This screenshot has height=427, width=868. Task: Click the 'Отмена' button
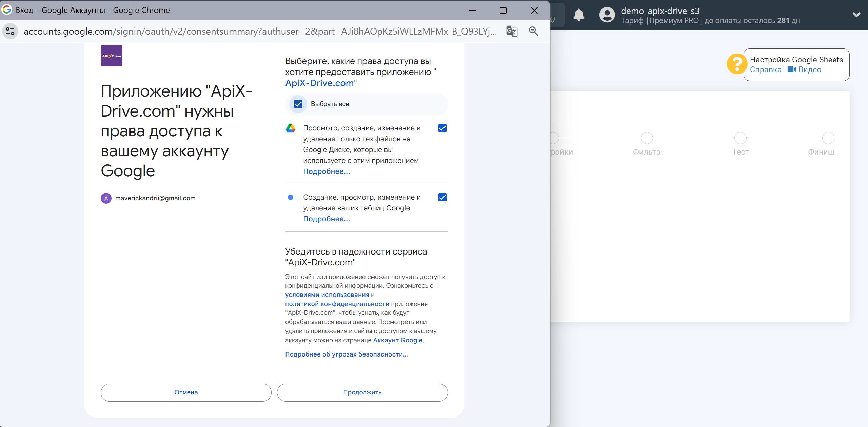186,392
